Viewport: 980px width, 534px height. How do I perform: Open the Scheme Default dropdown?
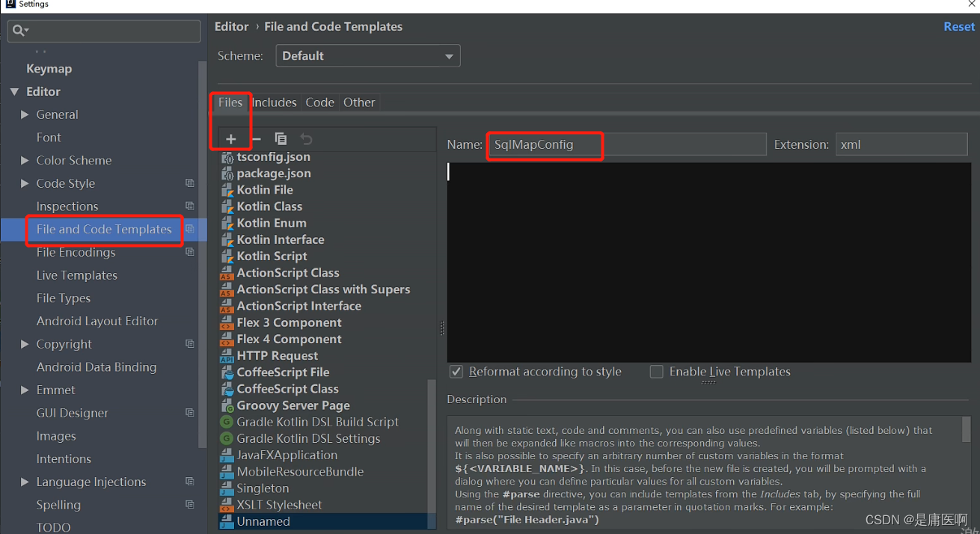(x=368, y=56)
